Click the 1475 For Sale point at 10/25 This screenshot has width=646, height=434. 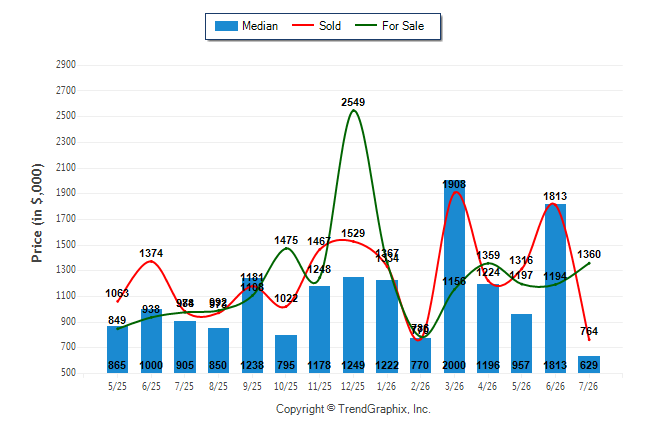coord(286,248)
